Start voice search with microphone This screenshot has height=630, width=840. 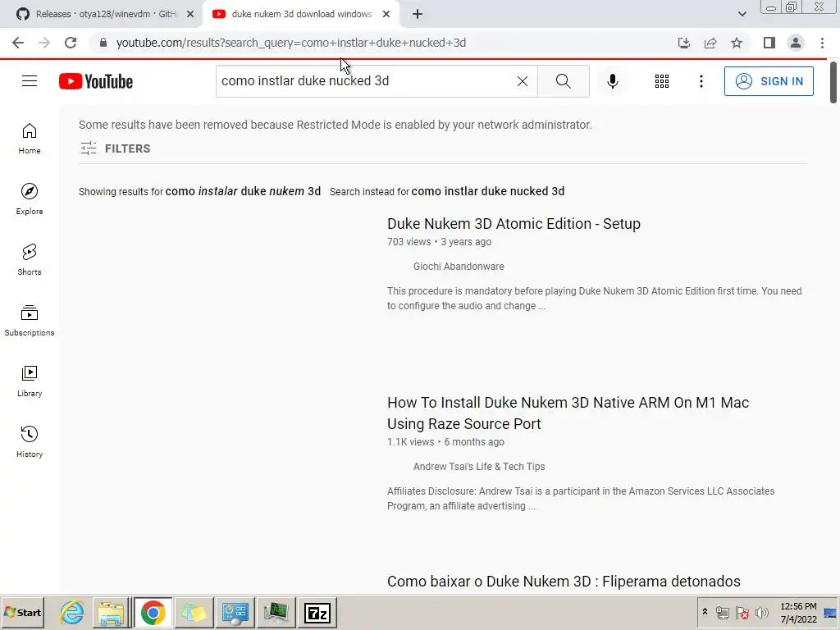coord(612,81)
